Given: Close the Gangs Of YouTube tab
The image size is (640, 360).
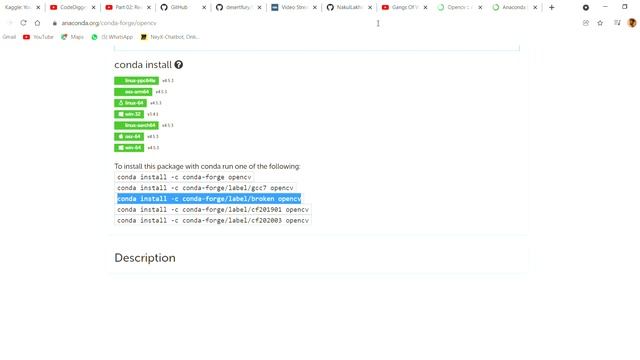Looking at the screenshot, I should [x=425, y=7].
